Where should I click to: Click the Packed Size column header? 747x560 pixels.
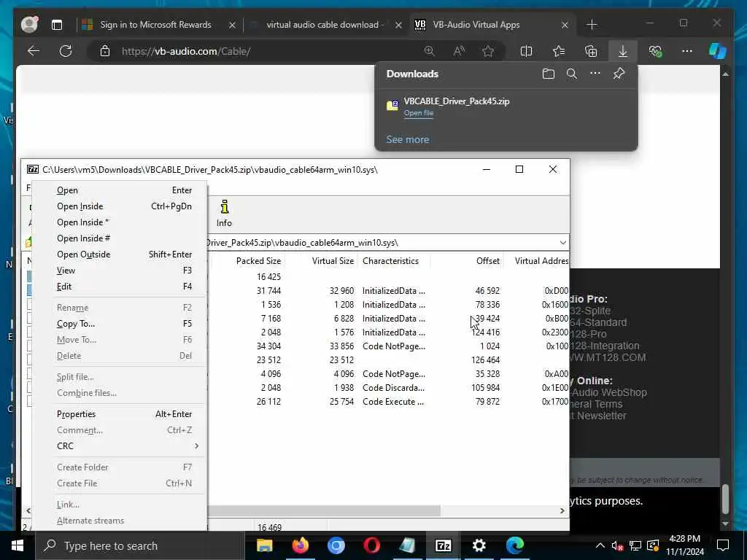pyautogui.click(x=258, y=261)
